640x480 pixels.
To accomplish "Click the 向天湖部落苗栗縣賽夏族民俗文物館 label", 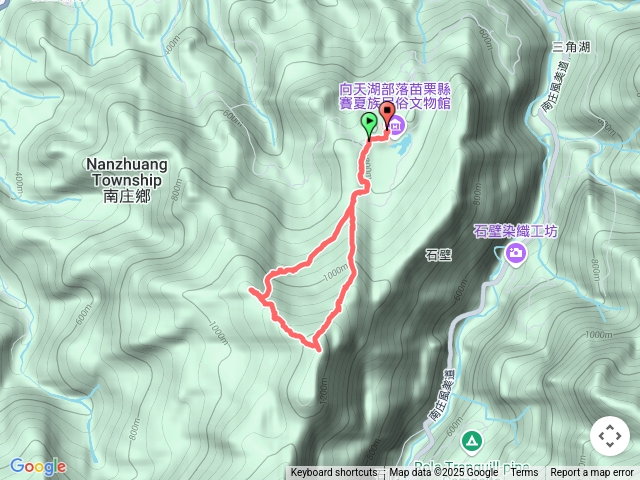I will click(x=395, y=96).
